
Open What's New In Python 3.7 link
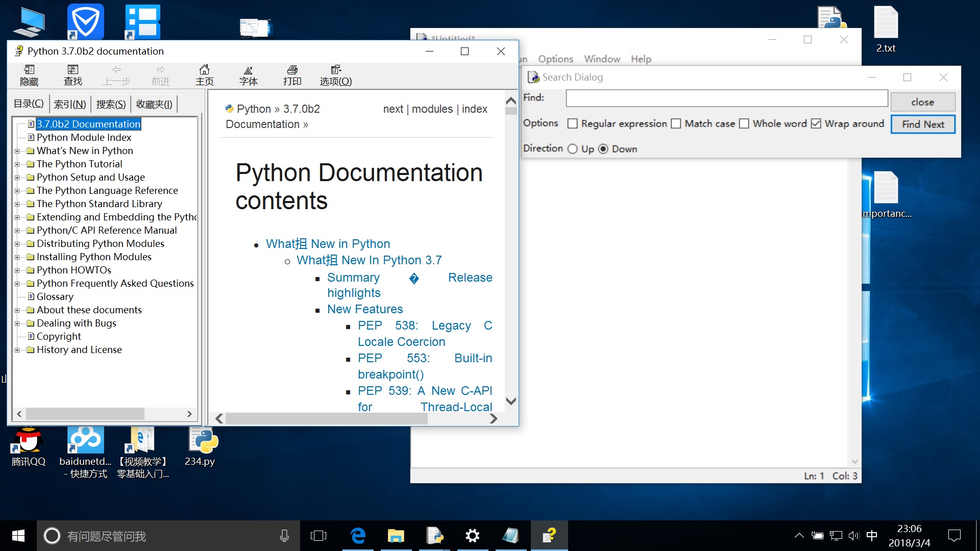pos(369,260)
